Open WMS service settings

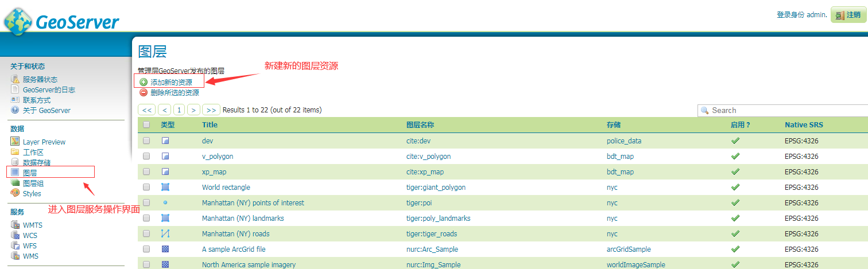[x=30, y=256]
